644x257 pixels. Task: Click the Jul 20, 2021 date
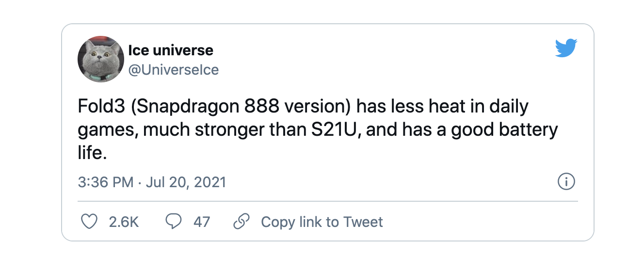click(x=186, y=182)
